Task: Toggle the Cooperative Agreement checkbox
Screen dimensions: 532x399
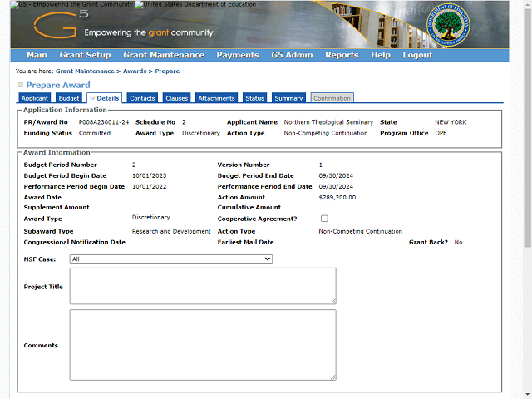Action: pos(324,219)
